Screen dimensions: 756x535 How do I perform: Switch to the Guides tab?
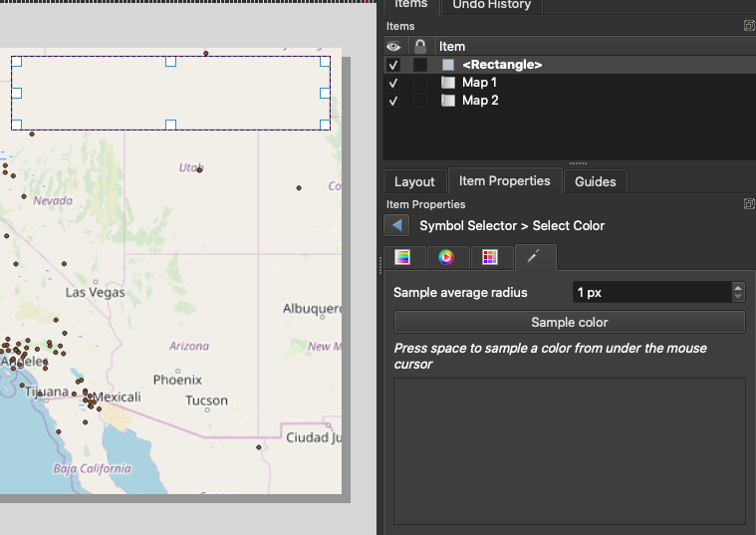tap(596, 181)
